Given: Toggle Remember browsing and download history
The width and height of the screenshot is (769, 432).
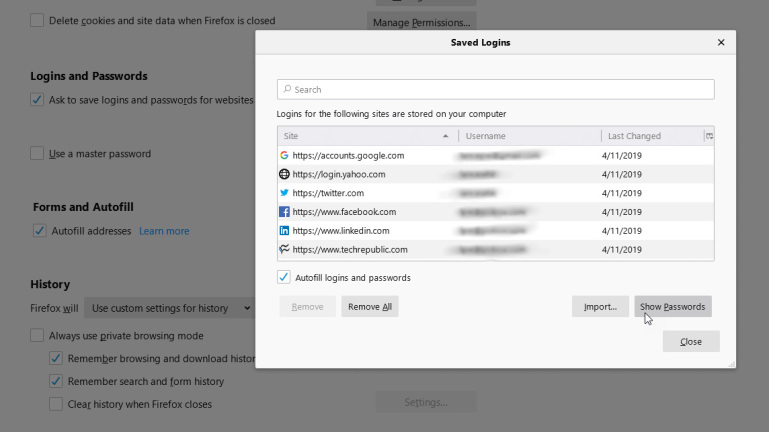Looking at the screenshot, I should (56, 358).
